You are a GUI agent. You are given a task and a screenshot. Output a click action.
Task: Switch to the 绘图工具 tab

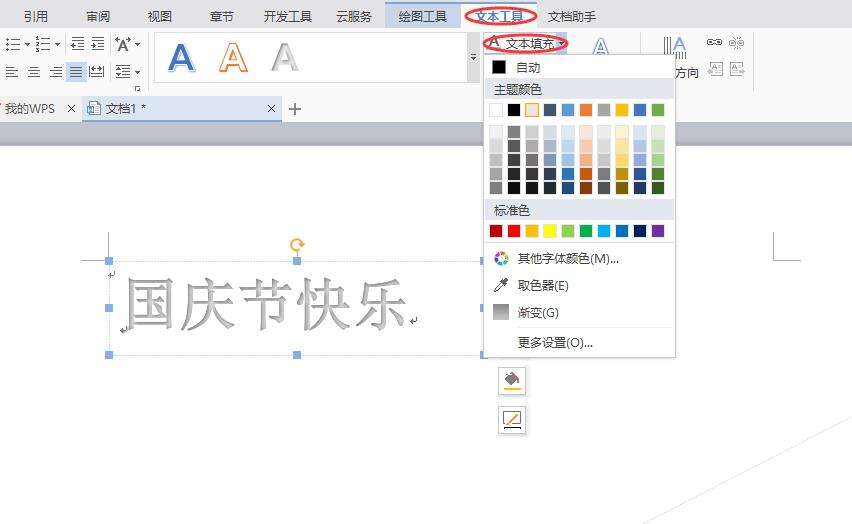point(423,16)
